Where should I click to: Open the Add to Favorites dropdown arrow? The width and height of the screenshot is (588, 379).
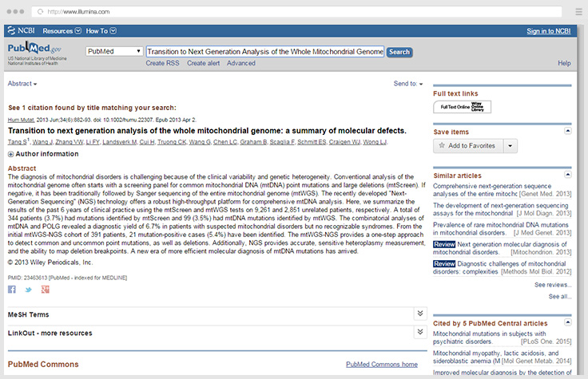(511, 146)
